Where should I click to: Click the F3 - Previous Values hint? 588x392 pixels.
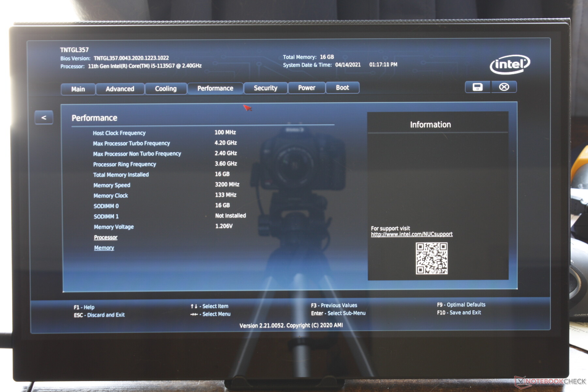(334, 305)
